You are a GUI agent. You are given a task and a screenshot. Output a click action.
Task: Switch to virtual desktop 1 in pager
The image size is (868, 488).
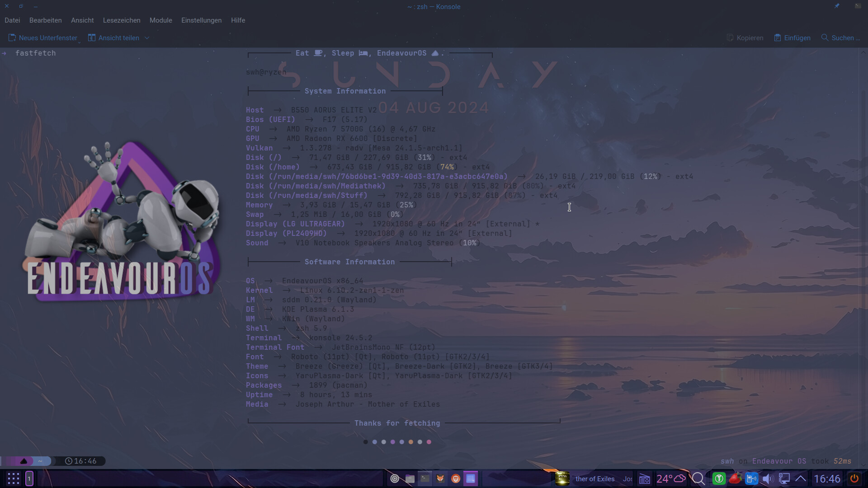coord(29,479)
